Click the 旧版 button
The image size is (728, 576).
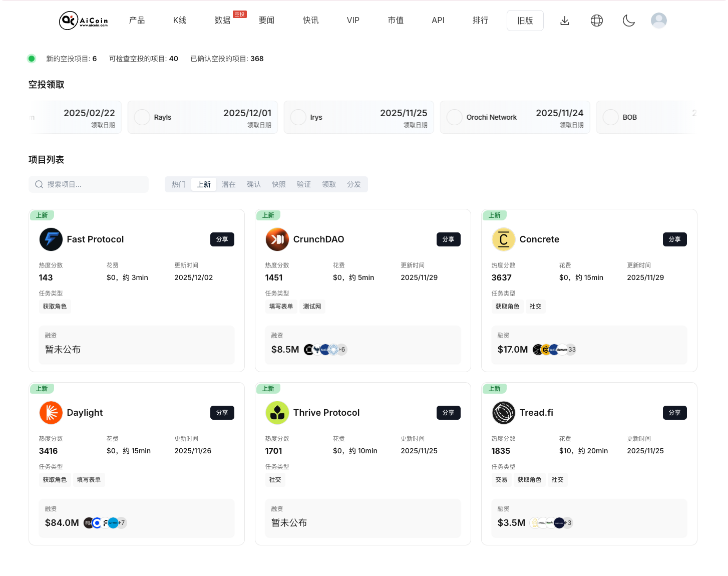525,21
